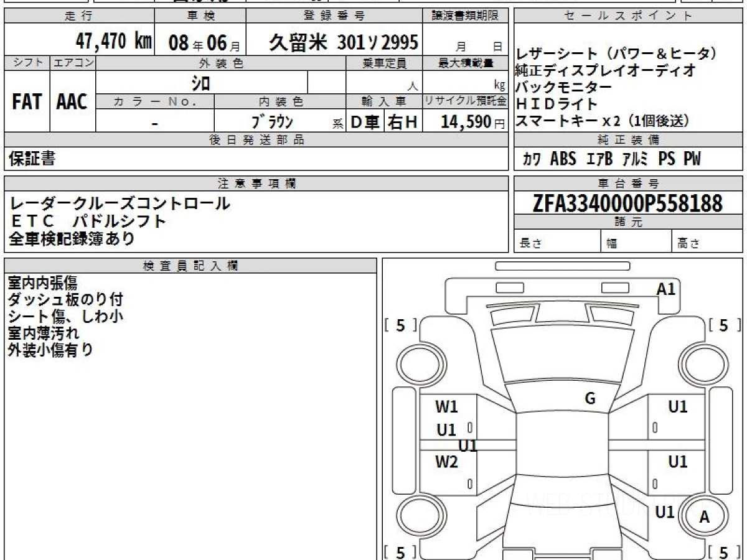Click the 後日発送部品 header

[256, 140]
